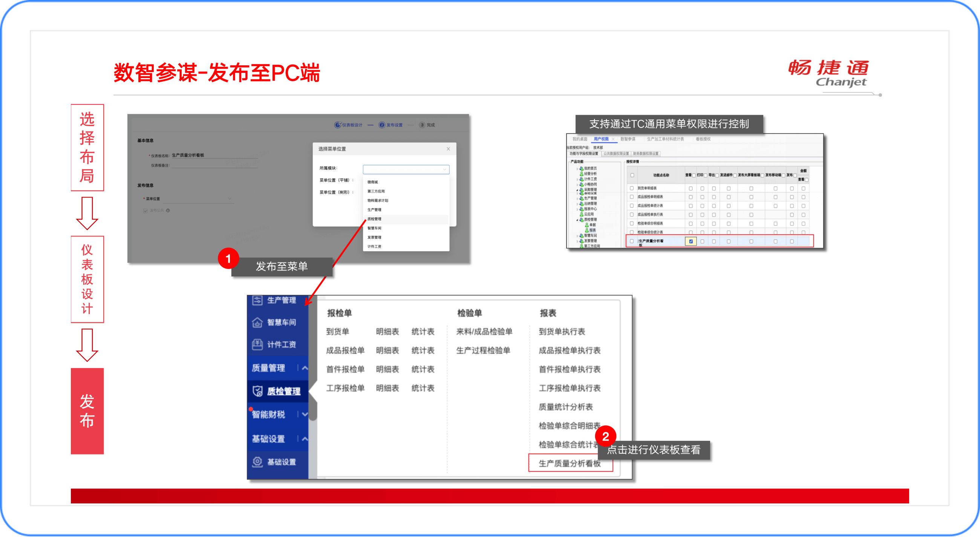
Task: Uncheck 查看 for 生产质量分析看板 row
Action: [x=691, y=241]
